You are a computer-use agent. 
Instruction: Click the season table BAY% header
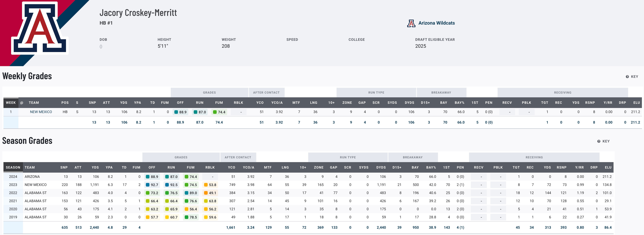(x=431, y=168)
